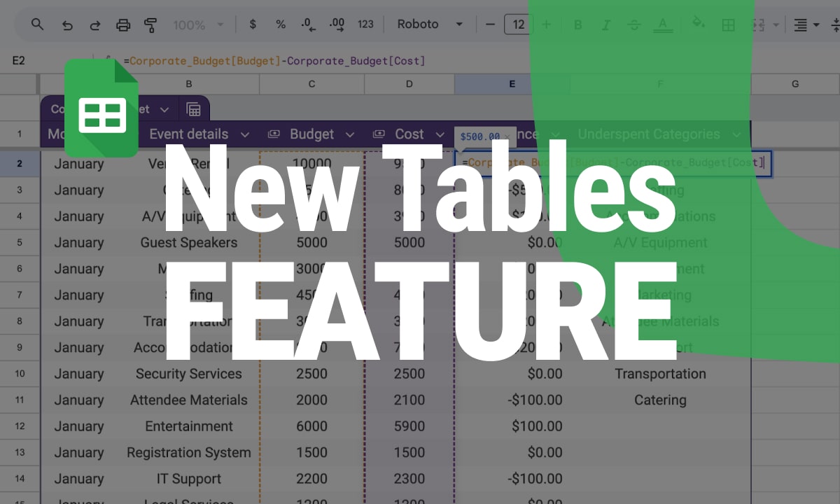Open the zoom level dropdown
Image resolution: width=840 pixels, height=504 pixels.
[x=198, y=24]
